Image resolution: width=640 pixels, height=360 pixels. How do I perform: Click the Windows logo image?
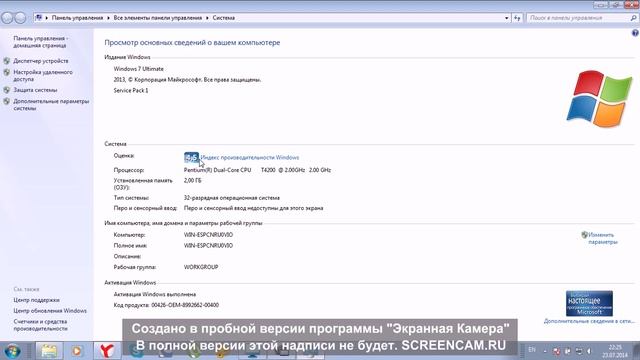tap(599, 99)
